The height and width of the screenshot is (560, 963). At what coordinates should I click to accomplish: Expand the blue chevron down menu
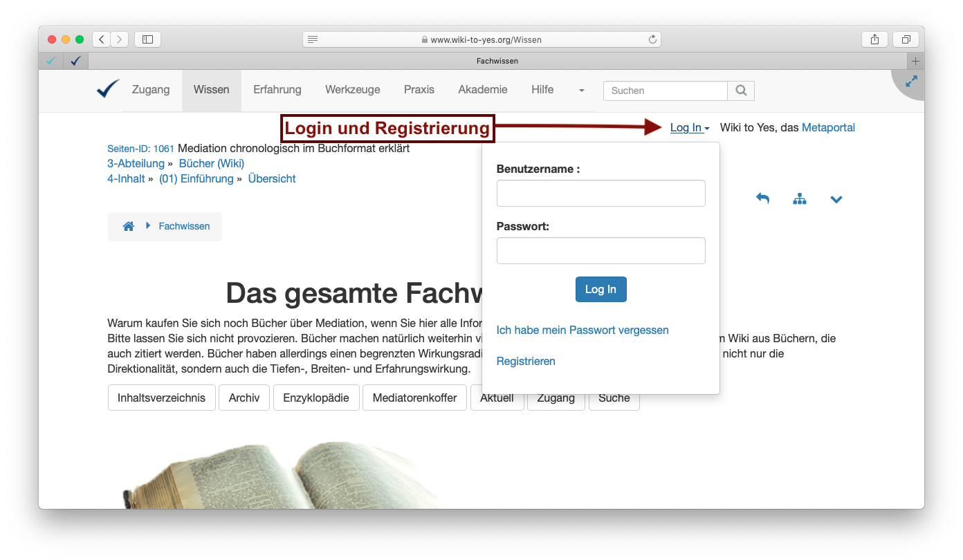tap(836, 200)
